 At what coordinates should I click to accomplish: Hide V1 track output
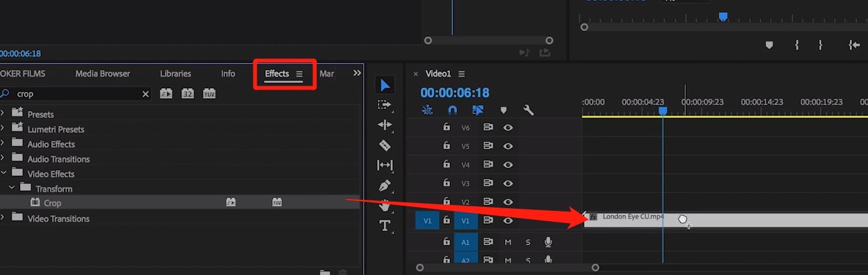pos(508,221)
